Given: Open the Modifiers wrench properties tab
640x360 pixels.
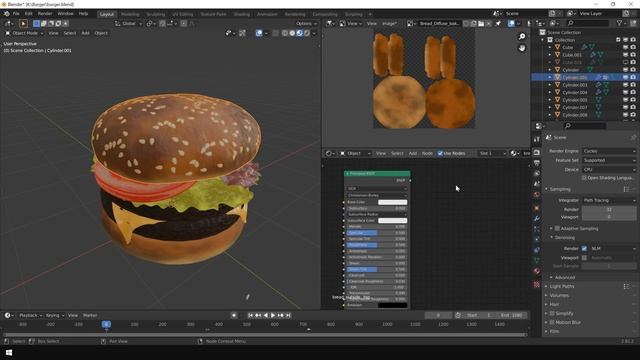Looking at the screenshot, I should point(537,218).
